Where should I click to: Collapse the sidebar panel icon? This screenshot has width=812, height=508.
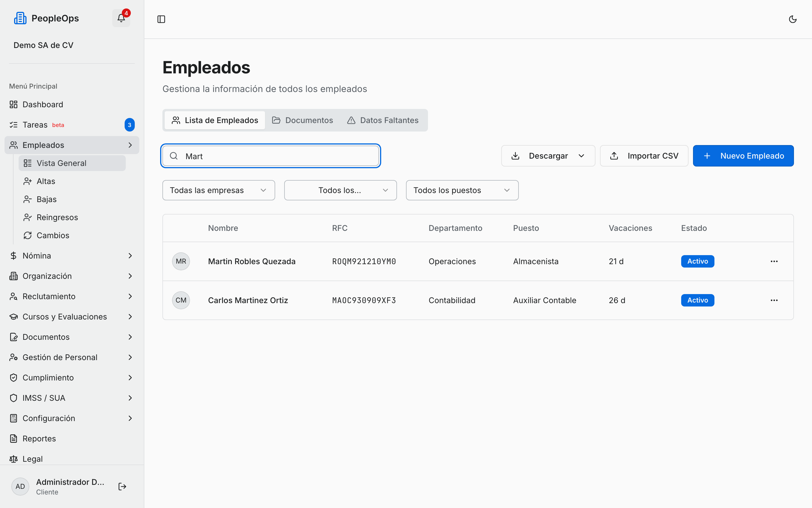pyautogui.click(x=161, y=19)
